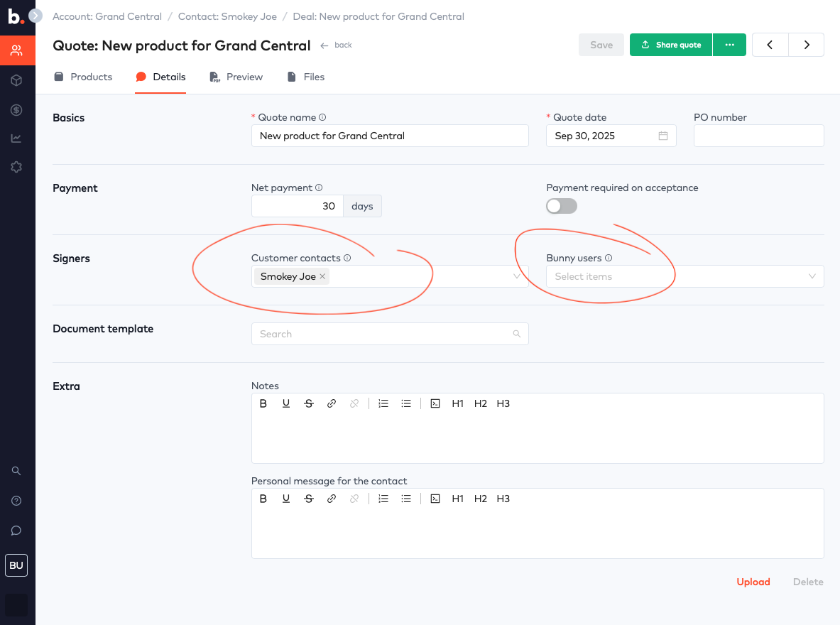Click the Save button
840x625 pixels.
601,45
